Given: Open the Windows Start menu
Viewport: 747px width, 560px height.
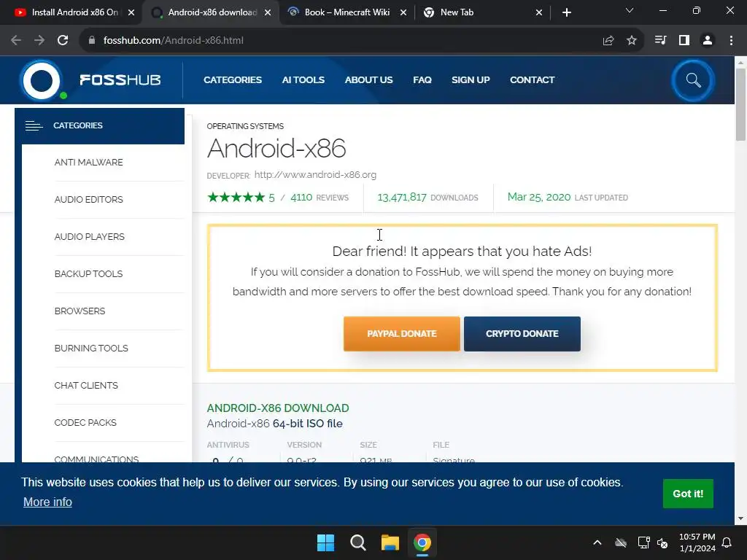Looking at the screenshot, I should pyautogui.click(x=326, y=542).
